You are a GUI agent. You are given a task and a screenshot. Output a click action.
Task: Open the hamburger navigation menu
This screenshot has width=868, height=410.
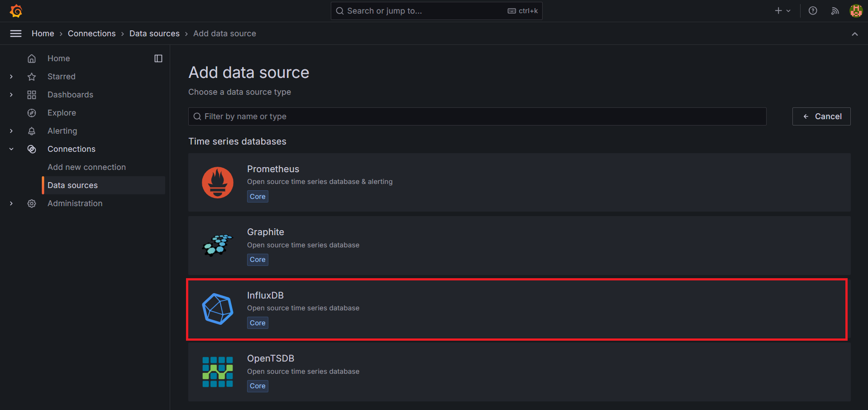[15, 33]
